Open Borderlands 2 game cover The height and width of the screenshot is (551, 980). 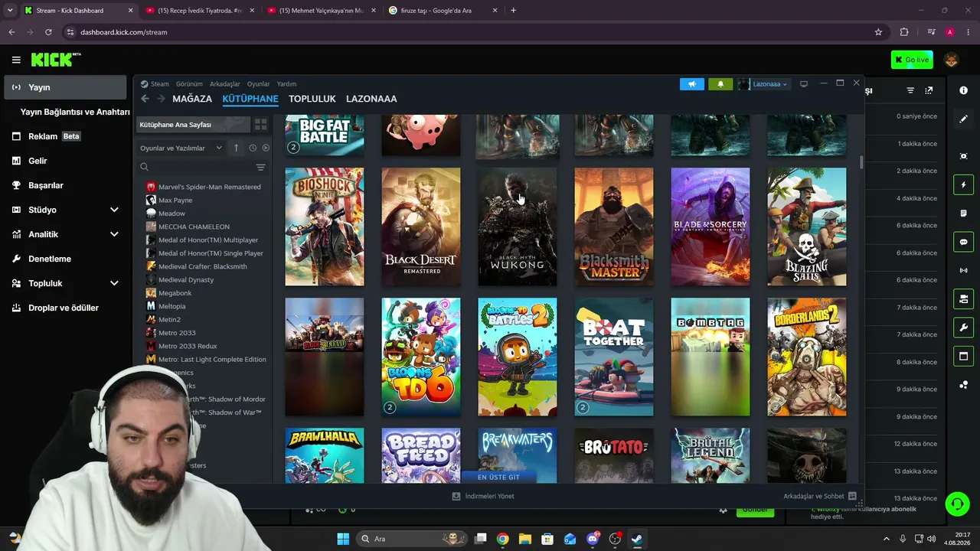[807, 357]
